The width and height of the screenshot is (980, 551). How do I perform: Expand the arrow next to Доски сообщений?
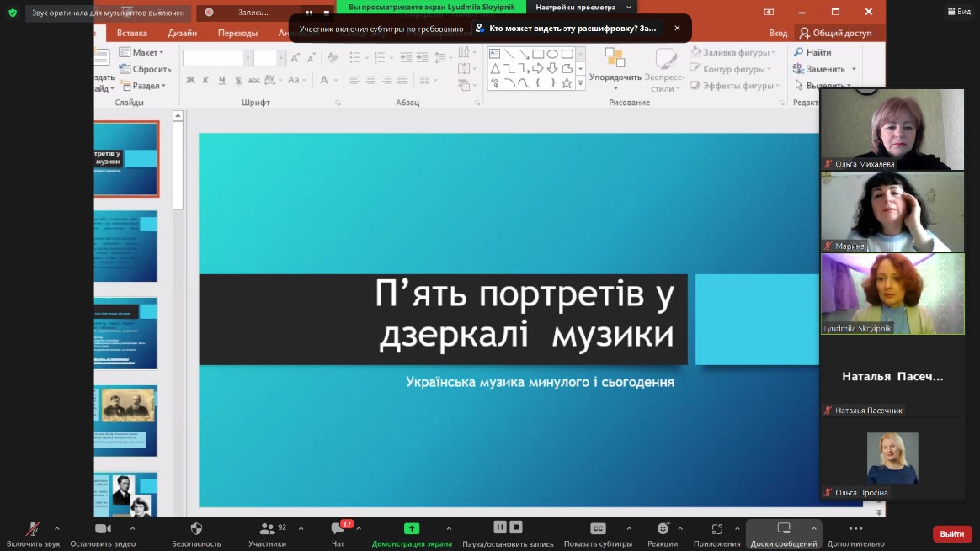click(814, 528)
